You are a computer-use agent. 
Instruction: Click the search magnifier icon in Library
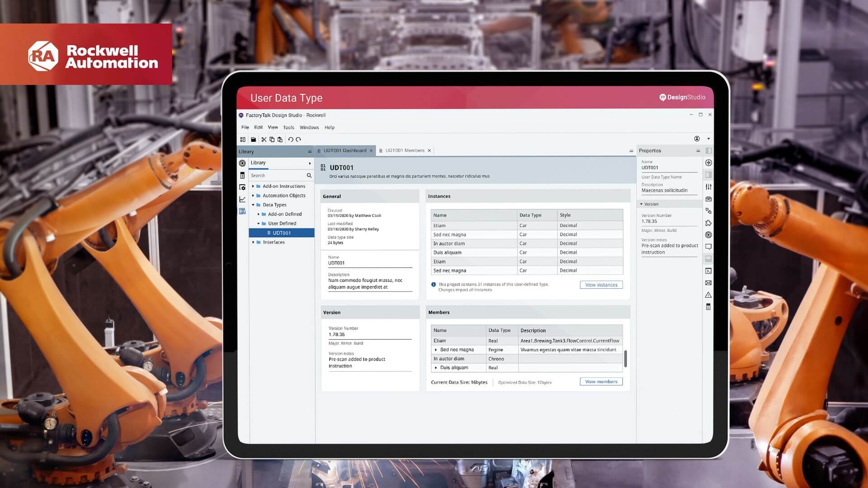click(309, 175)
